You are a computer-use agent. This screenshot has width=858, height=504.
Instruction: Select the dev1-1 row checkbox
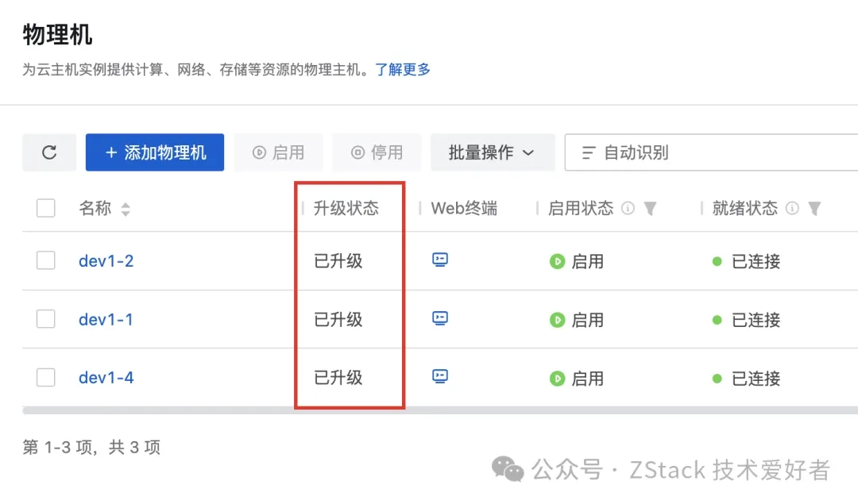[46, 319]
